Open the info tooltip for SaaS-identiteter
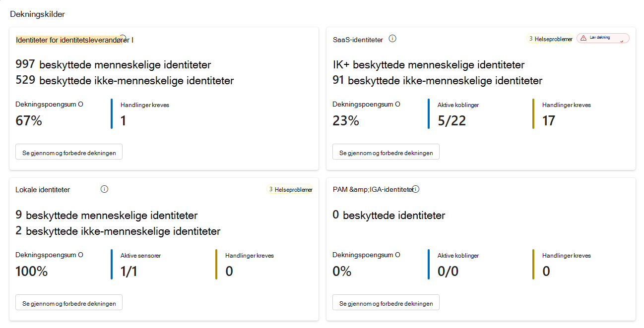The height and width of the screenshot is (328, 644). (x=392, y=38)
